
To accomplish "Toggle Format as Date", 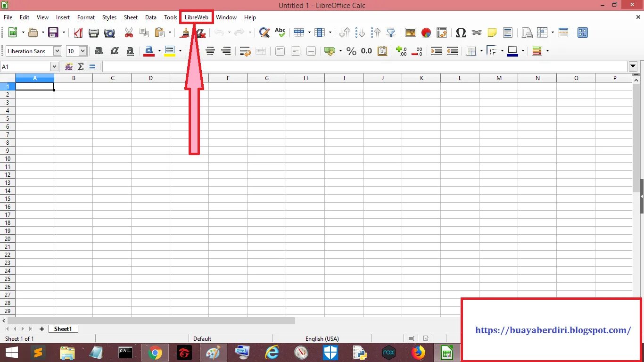I will coord(382,51).
